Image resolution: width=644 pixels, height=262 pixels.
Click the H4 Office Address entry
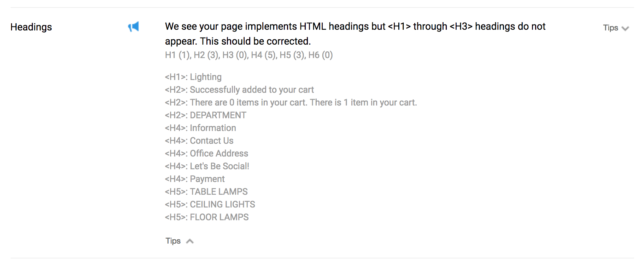pos(206,153)
